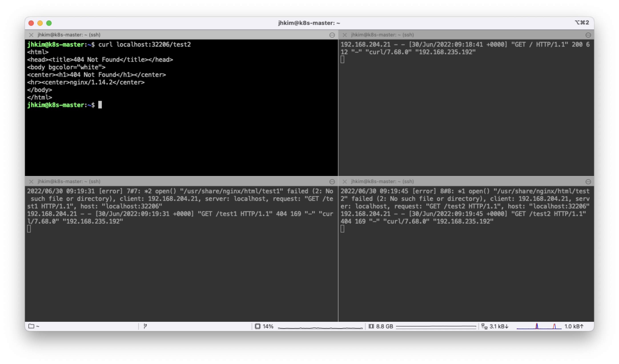Open the bottom-right pane's options menu icon
This screenshot has width=619, height=364.
(588, 182)
